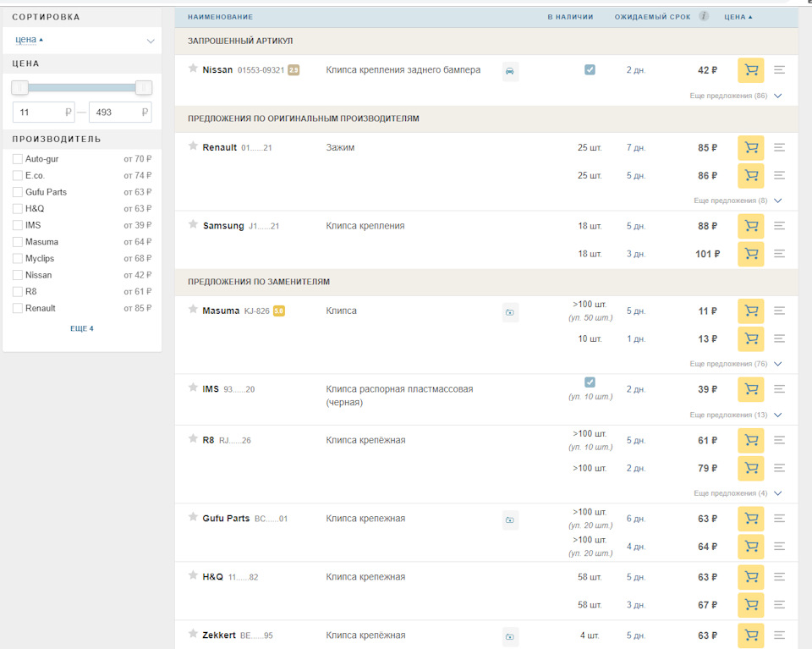Screen dimensions: 812x649
Task: Click the Masuma 5.0 rating badge
Action: click(278, 311)
